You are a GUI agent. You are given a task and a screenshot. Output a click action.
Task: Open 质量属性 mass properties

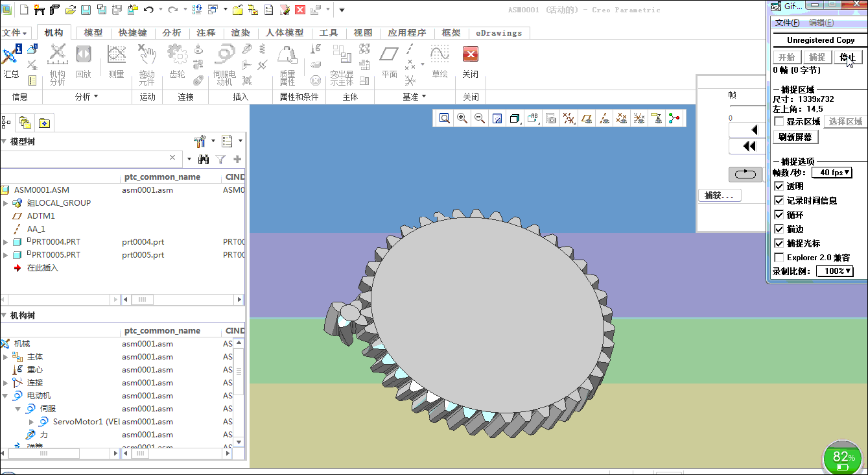287,65
